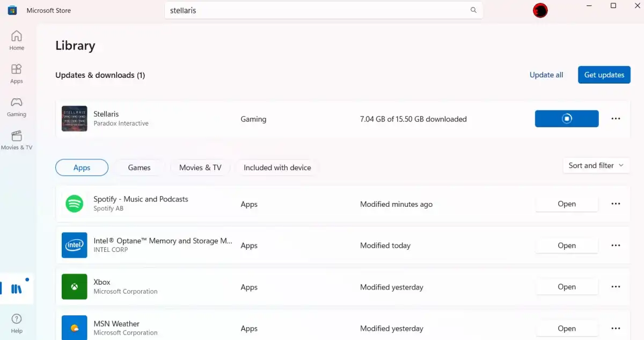Click the Intel Optane app icon

pyautogui.click(x=74, y=245)
